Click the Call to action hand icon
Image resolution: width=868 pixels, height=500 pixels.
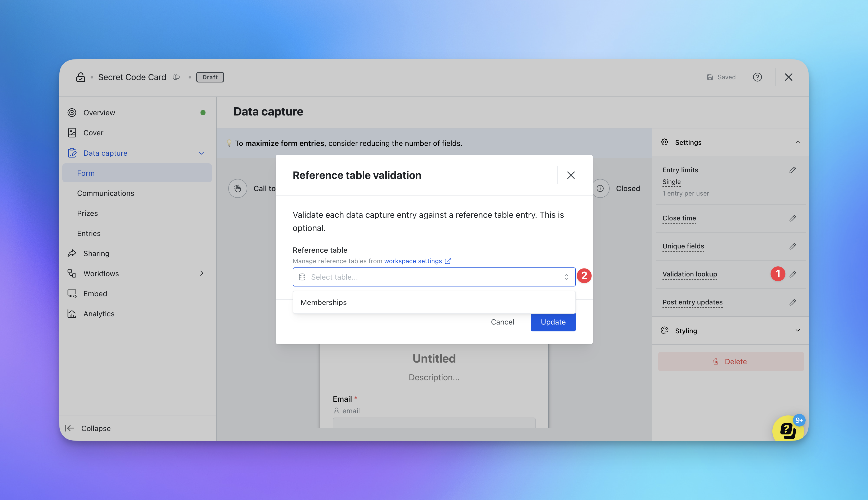[x=237, y=188]
